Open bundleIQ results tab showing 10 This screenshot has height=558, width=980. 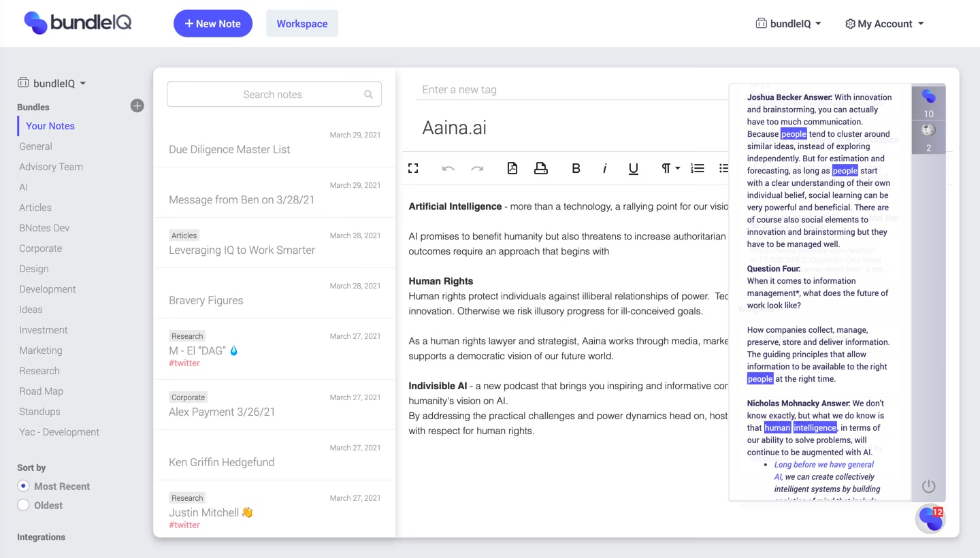(x=928, y=102)
